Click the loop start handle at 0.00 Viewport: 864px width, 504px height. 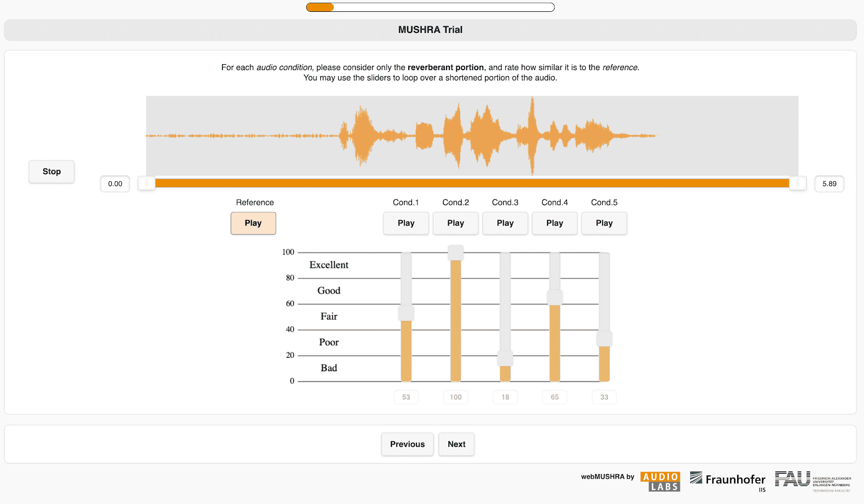click(x=146, y=183)
